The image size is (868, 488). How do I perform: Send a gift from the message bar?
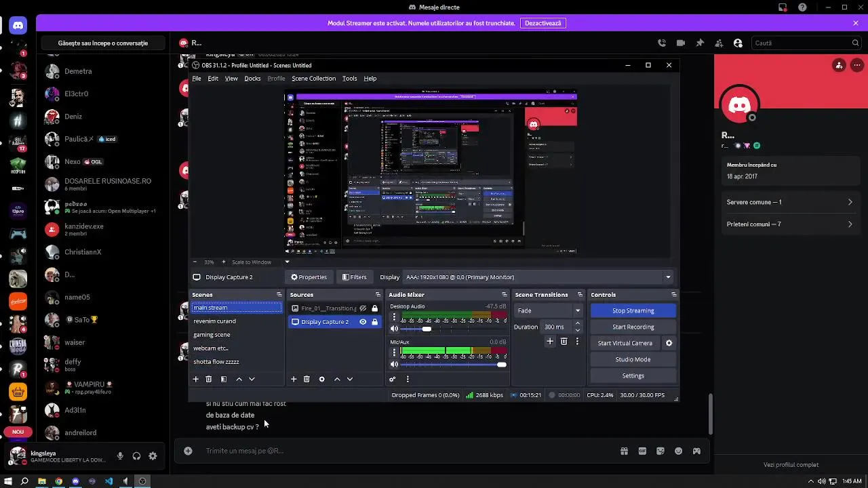point(624,451)
